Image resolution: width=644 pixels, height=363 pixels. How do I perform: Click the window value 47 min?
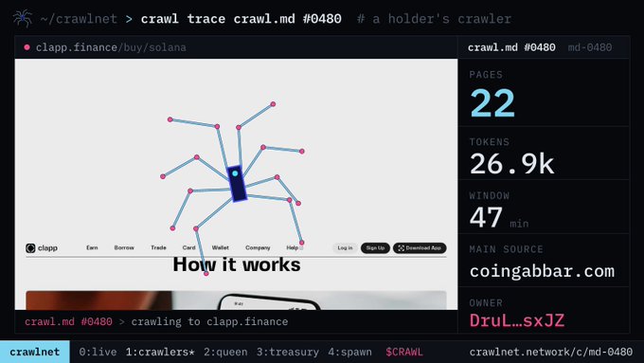point(499,217)
